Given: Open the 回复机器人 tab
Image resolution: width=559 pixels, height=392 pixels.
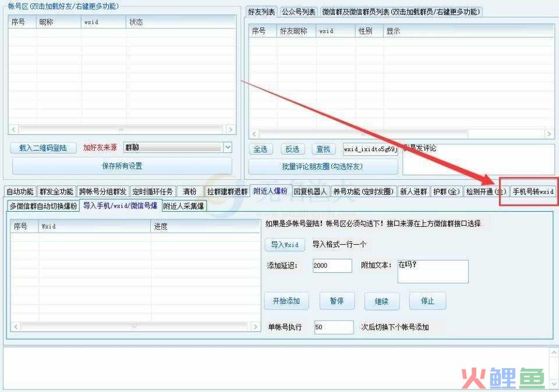Looking at the screenshot, I should [x=310, y=191].
